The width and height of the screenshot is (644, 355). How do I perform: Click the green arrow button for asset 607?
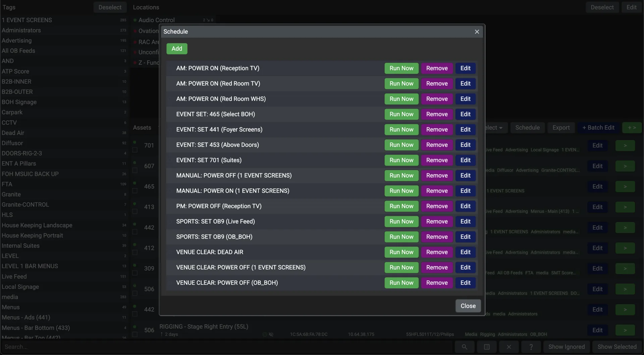625,166
